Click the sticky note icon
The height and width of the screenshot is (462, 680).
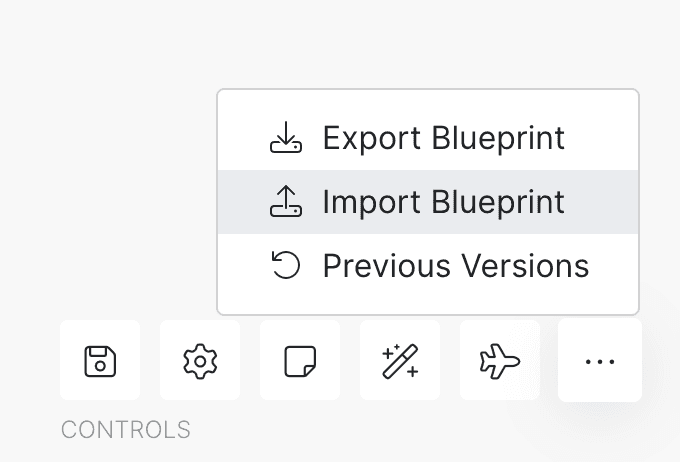[300, 361]
